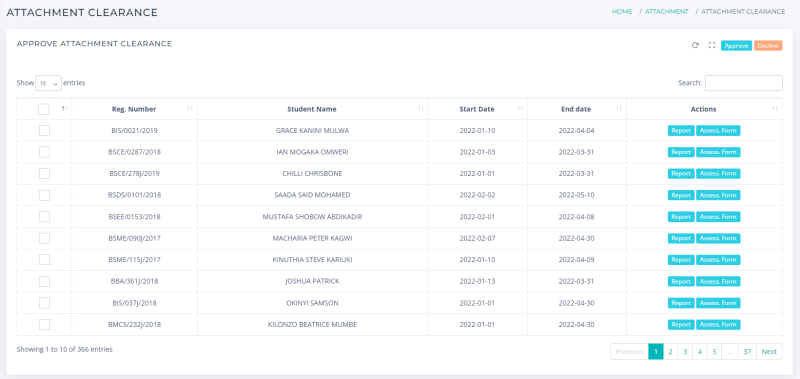Open Report for Grace Kanini Mulwa
800x379 pixels.
(681, 131)
